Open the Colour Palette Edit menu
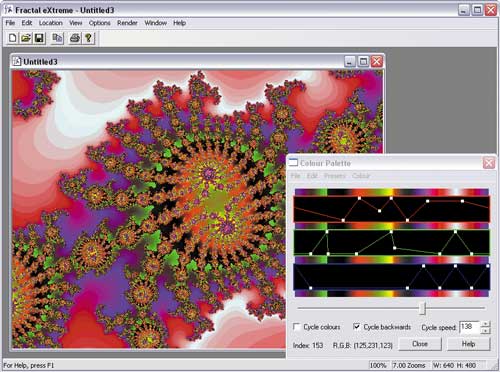 (x=312, y=176)
